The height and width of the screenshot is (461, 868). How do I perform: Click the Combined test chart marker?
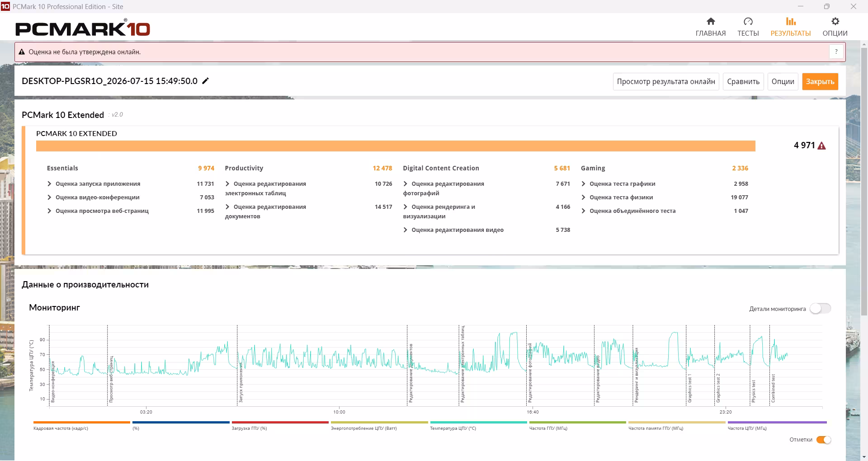(x=774, y=388)
